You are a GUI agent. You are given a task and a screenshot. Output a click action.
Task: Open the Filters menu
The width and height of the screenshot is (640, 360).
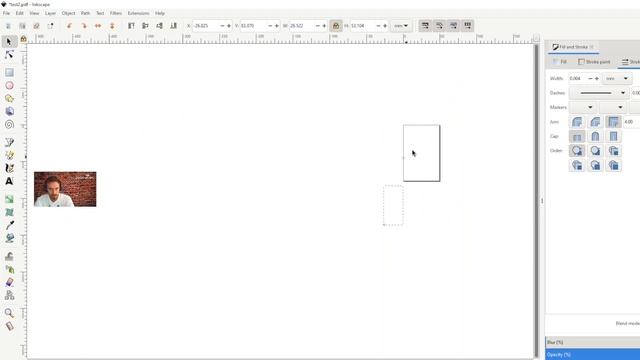pos(116,13)
